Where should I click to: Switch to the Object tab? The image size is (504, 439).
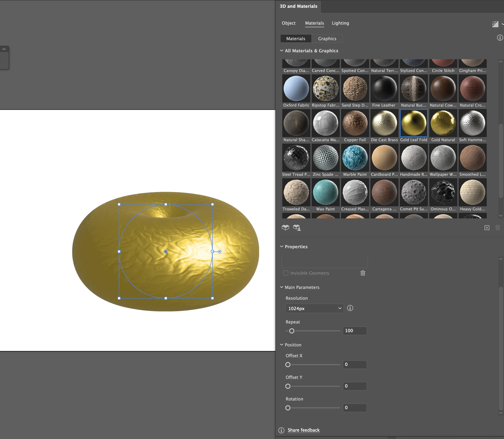288,23
